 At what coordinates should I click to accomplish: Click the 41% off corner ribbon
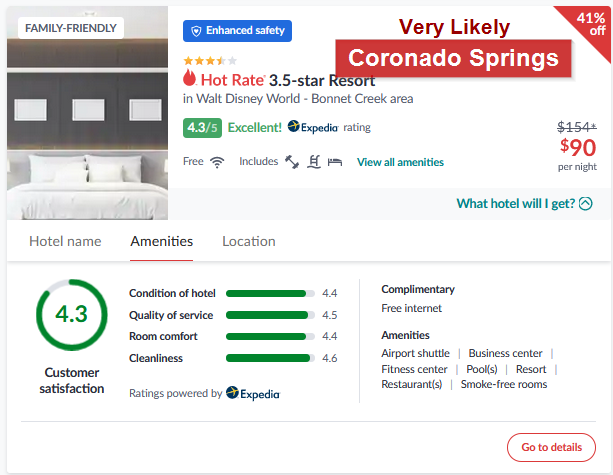pos(591,24)
